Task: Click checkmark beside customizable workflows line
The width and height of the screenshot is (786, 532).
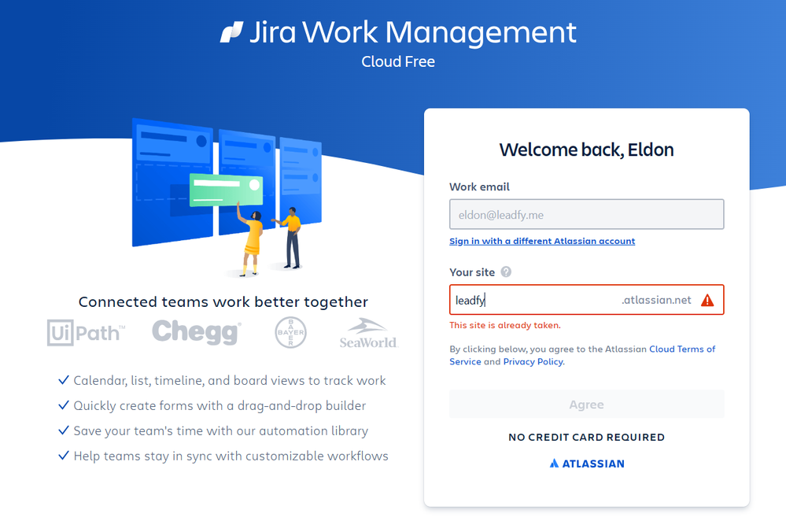Action: pyautogui.click(x=64, y=456)
